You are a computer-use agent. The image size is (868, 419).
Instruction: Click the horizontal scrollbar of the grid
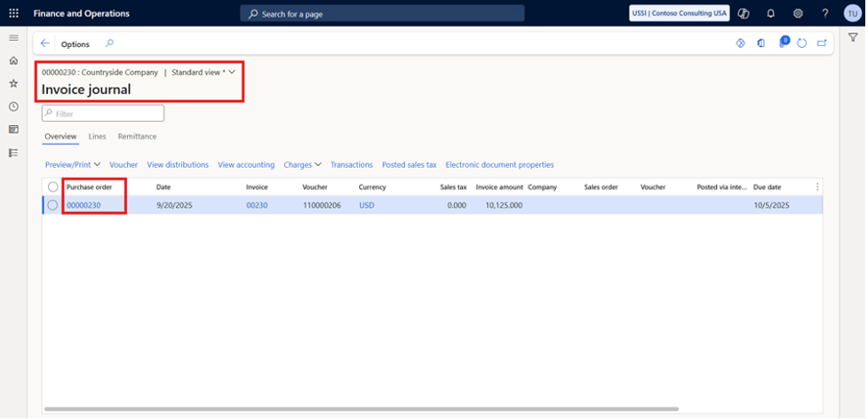coord(362,409)
